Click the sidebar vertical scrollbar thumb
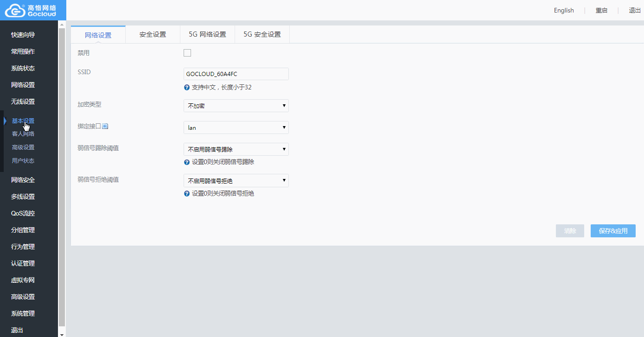This screenshot has height=337, width=644. coord(62,176)
